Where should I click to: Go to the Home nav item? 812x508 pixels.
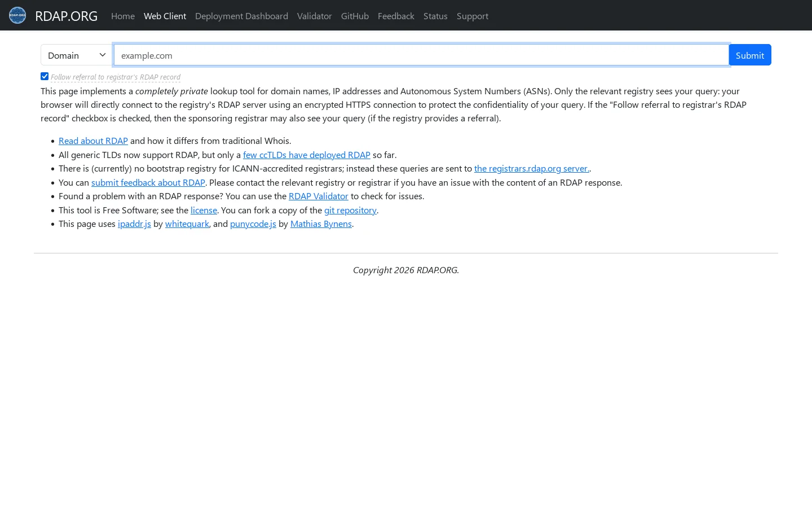click(123, 16)
